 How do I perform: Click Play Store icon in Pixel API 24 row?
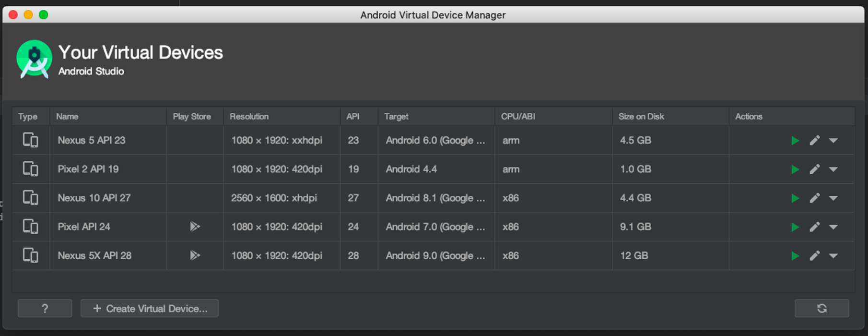tap(195, 227)
